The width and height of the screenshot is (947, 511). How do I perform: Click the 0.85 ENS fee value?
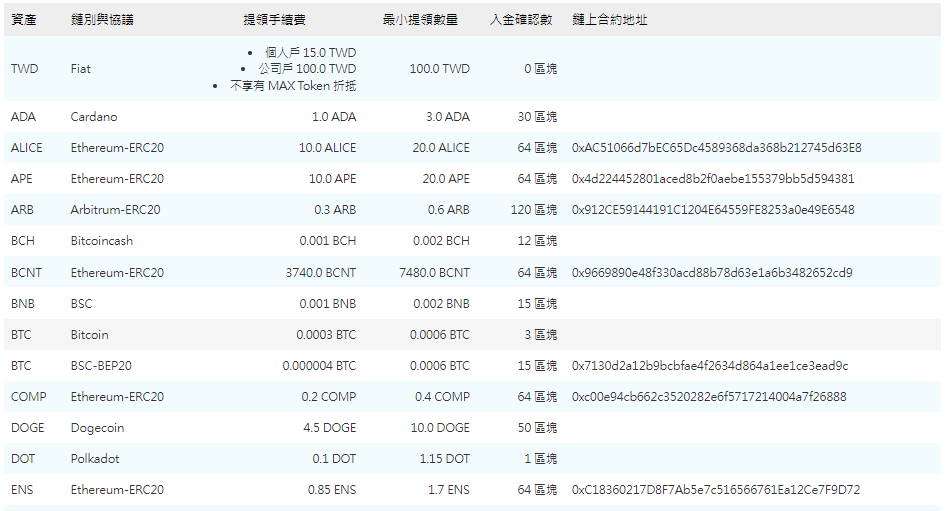tap(332, 490)
